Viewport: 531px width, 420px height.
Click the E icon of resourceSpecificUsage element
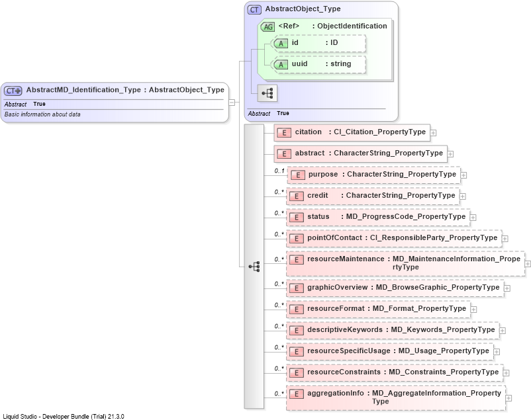[x=297, y=352]
